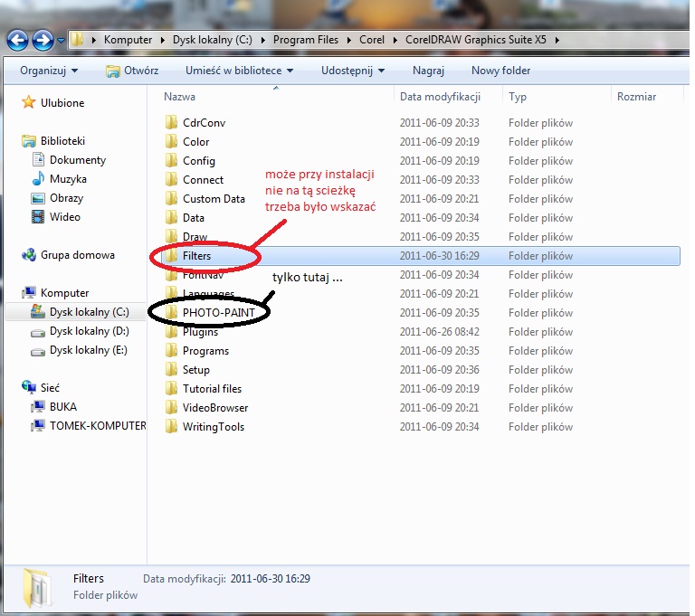Open Grupa domowa homegroup

tap(77, 255)
